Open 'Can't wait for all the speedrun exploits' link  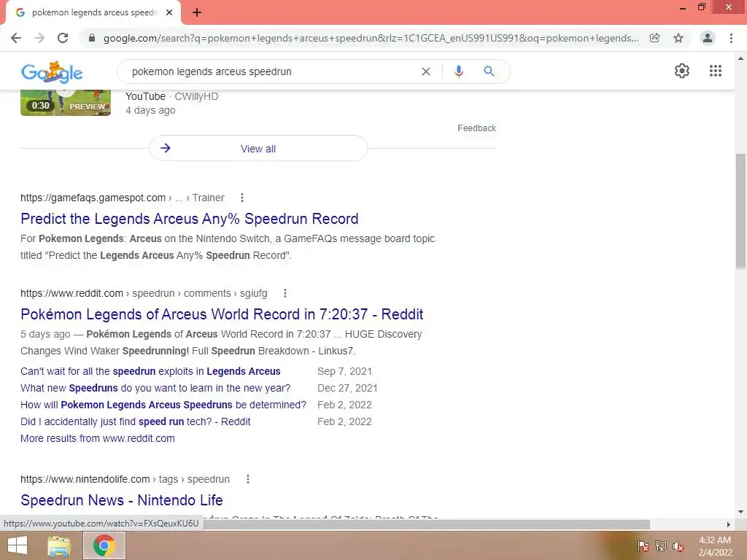pyautogui.click(x=150, y=371)
